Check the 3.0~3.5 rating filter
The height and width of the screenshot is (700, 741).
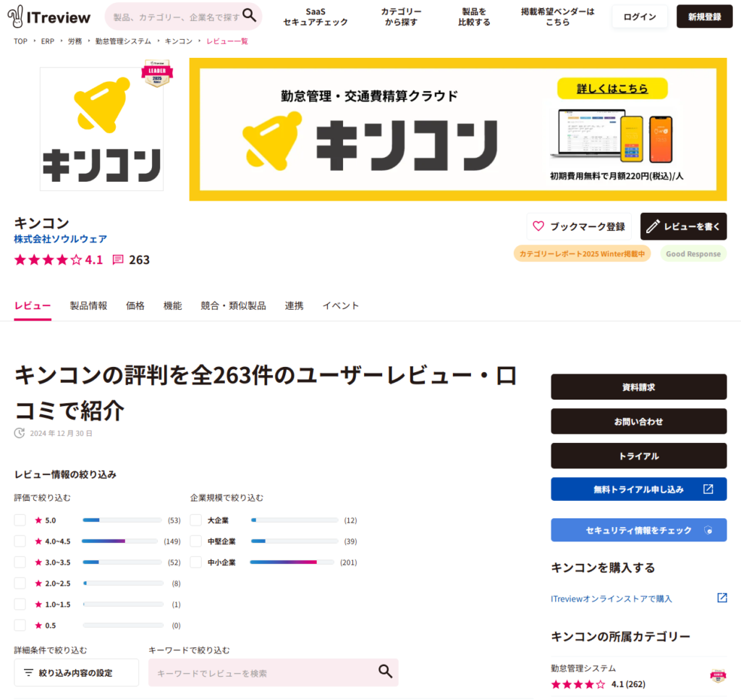(x=20, y=562)
